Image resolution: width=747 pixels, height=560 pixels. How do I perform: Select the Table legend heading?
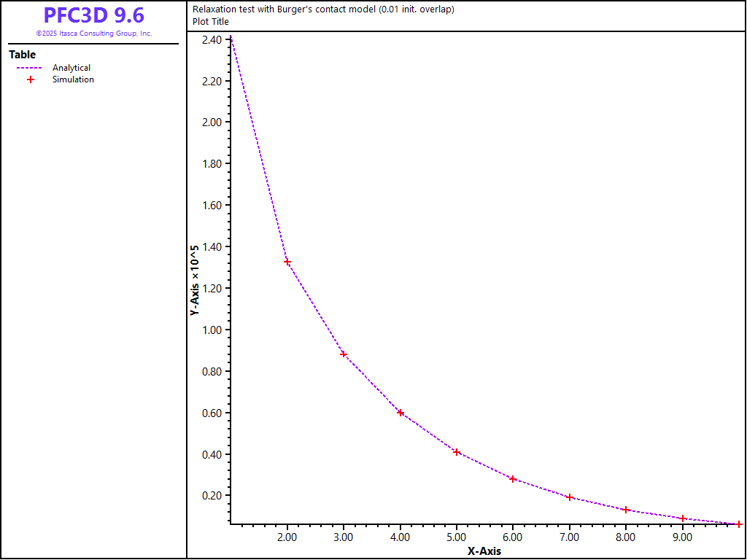click(x=23, y=55)
